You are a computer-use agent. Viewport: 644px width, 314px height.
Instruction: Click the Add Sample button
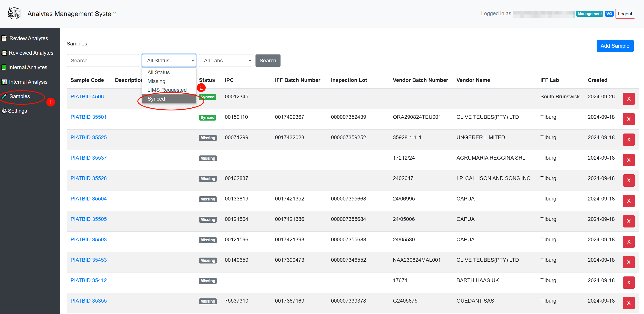click(x=615, y=46)
